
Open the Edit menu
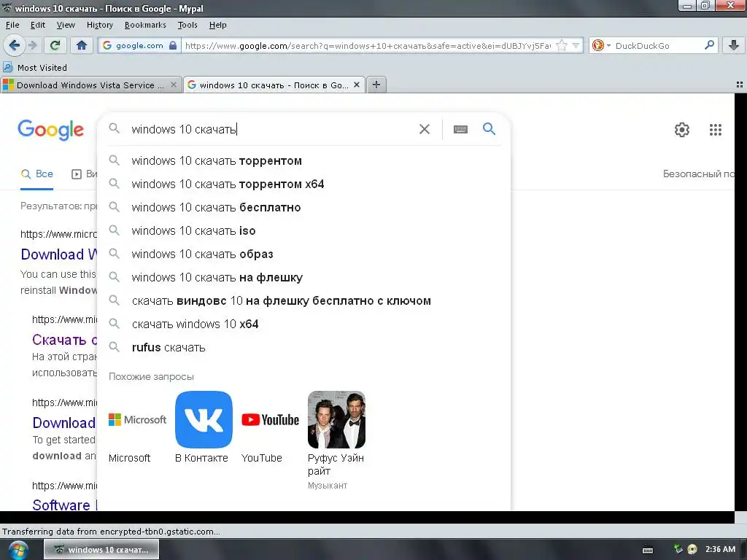tap(38, 25)
